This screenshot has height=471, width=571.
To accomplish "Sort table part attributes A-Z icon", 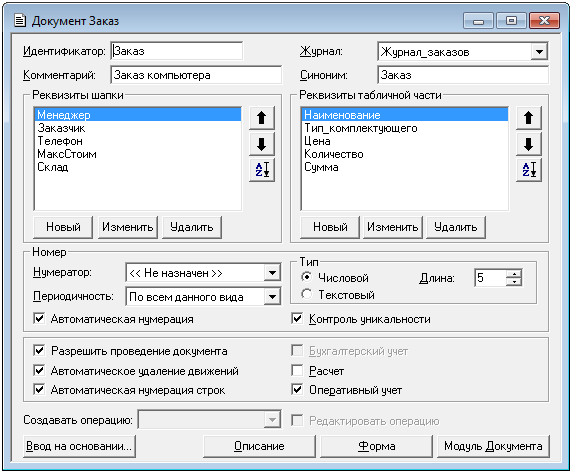I will [528, 170].
